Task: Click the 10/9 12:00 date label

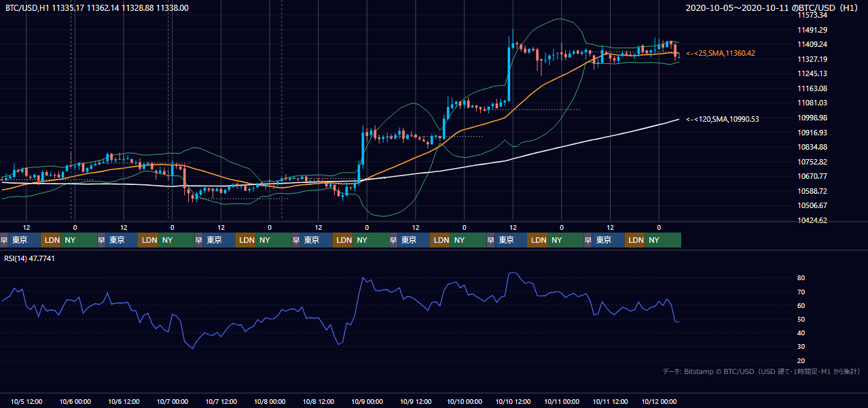Action: coord(416,402)
